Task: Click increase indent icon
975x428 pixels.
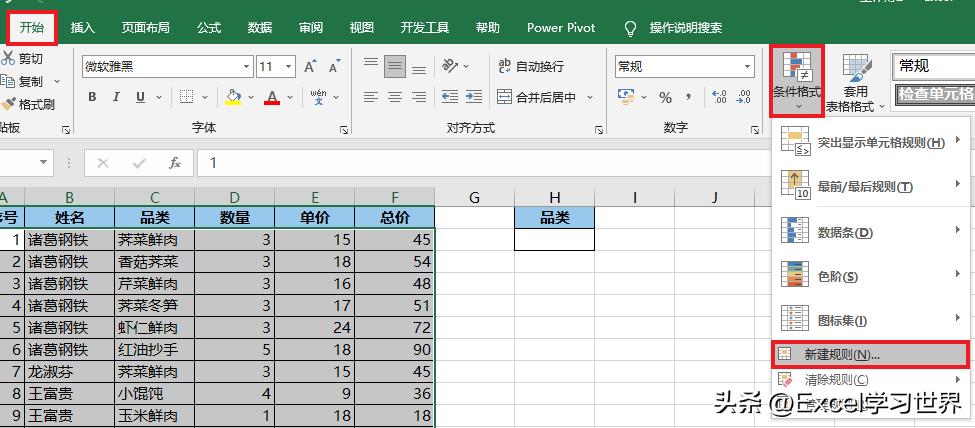Action: pos(474,97)
